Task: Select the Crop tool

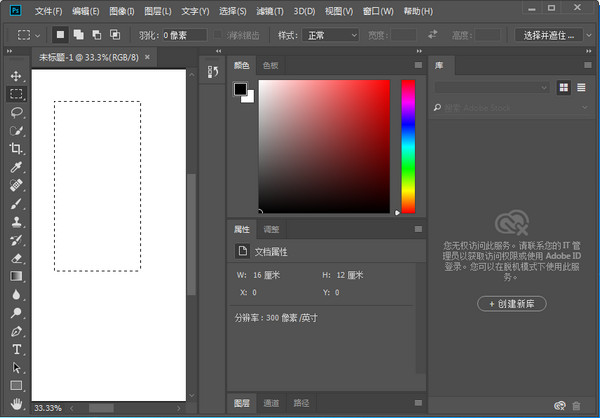Action: pyautogui.click(x=16, y=148)
